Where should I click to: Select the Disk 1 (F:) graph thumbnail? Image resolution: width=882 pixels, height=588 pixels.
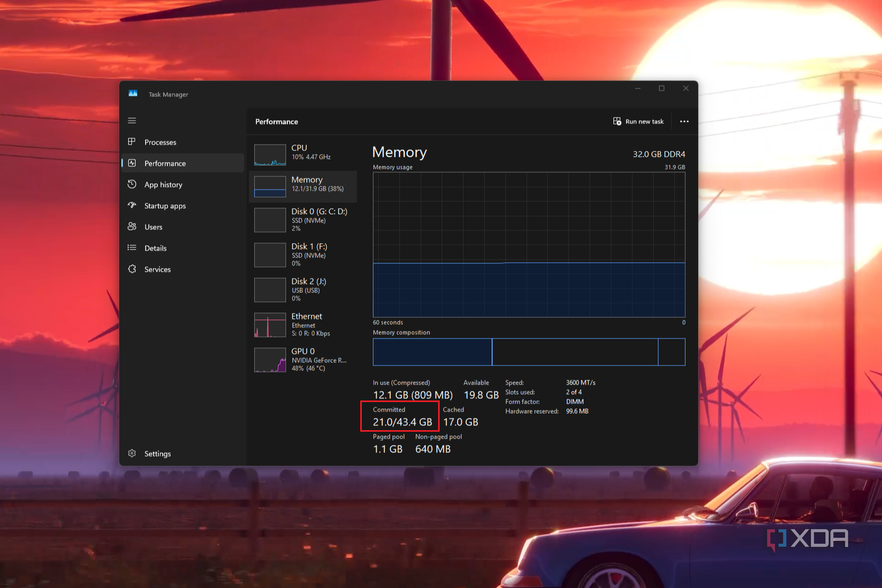point(270,255)
